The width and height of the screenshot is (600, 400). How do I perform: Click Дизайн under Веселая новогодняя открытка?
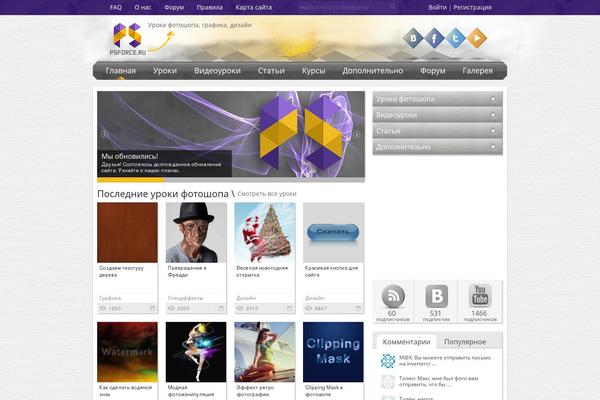[246, 298]
